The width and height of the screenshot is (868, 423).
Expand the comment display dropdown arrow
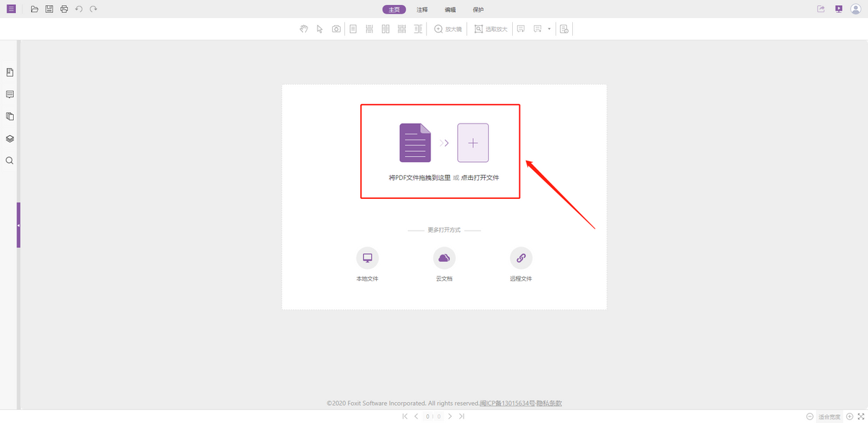pos(549,29)
